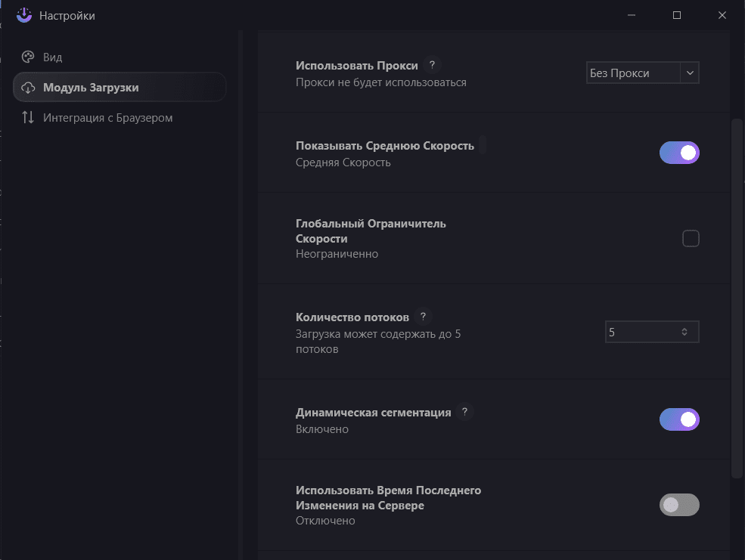The height and width of the screenshot is (560, 745).
Task: Click help icon beside Динамическая сегментация
Action: (x=464, y=413)
